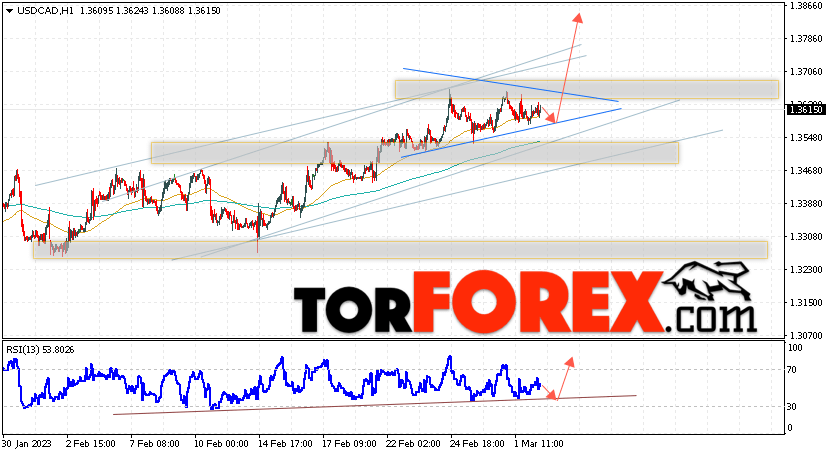Click the 1.30700 price axis label

pyautogui.click(x=806, y=335)
